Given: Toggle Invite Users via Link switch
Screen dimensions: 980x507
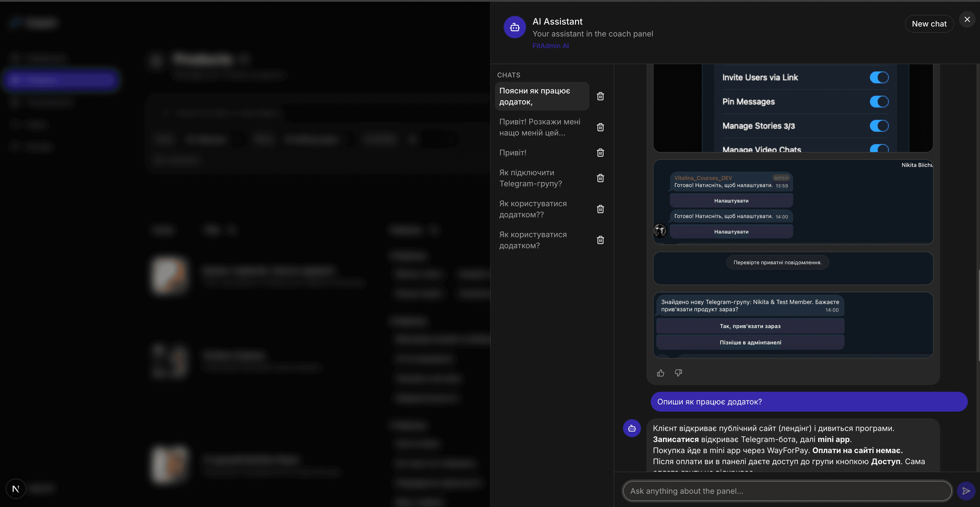Looking at the screenshot, I should [879, 77].
